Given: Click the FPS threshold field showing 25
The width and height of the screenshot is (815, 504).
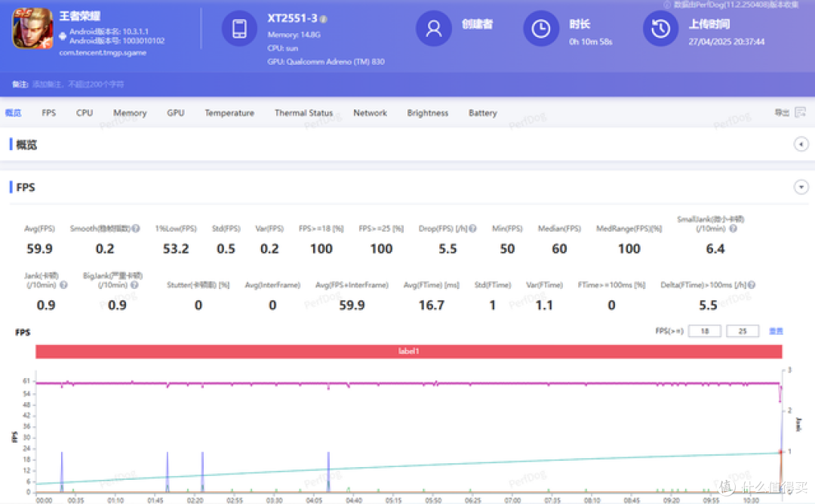Looking at the screenshot, I should coord(743,331).
